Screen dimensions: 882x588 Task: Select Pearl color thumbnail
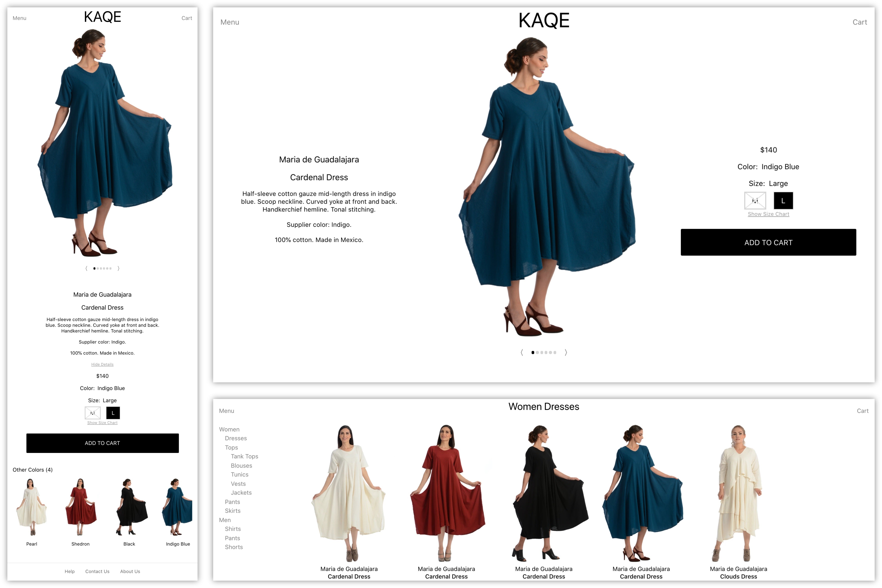pyautogui.click(x=32, y=507)
